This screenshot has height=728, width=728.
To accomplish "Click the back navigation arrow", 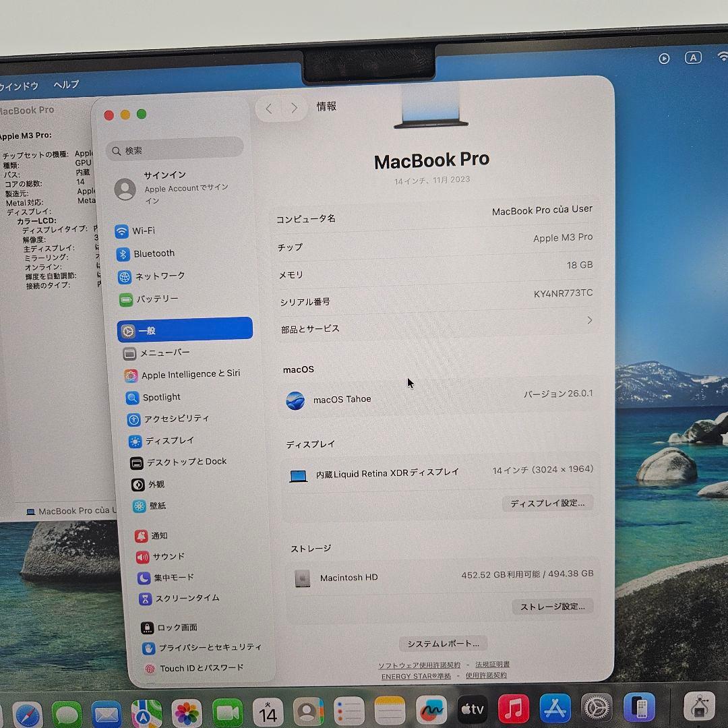I will (x=268, y=108).
